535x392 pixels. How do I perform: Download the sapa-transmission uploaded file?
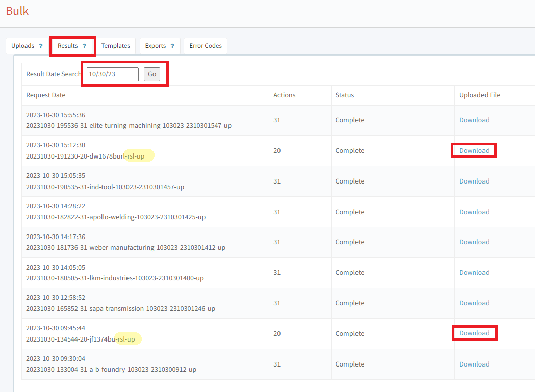click(474, 303)
